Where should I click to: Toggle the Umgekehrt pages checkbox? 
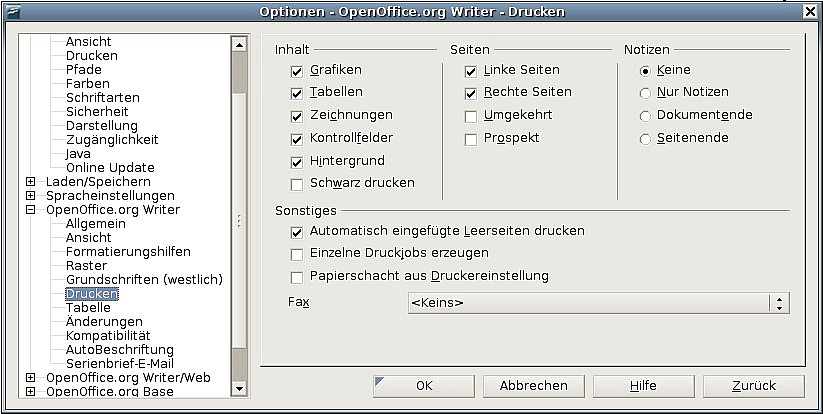pos(471,116)
